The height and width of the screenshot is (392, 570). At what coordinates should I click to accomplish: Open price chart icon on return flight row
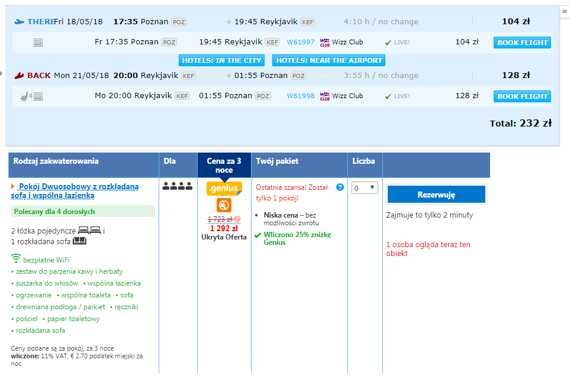coord(38,96)
